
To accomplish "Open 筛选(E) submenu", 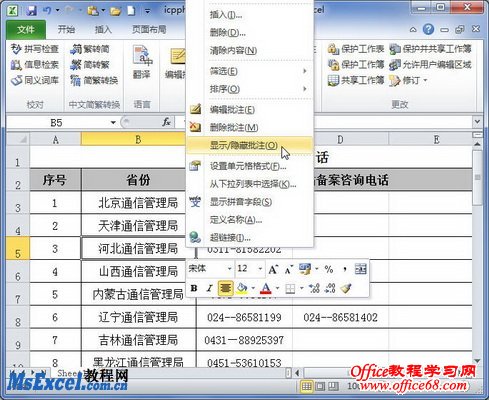I will coord(249,71).
